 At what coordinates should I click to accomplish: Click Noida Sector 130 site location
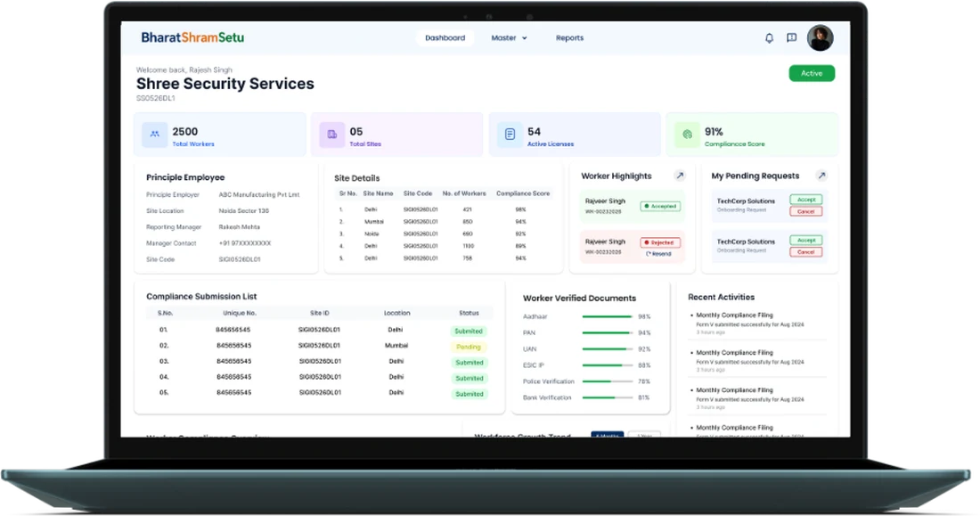click(244, 211)
